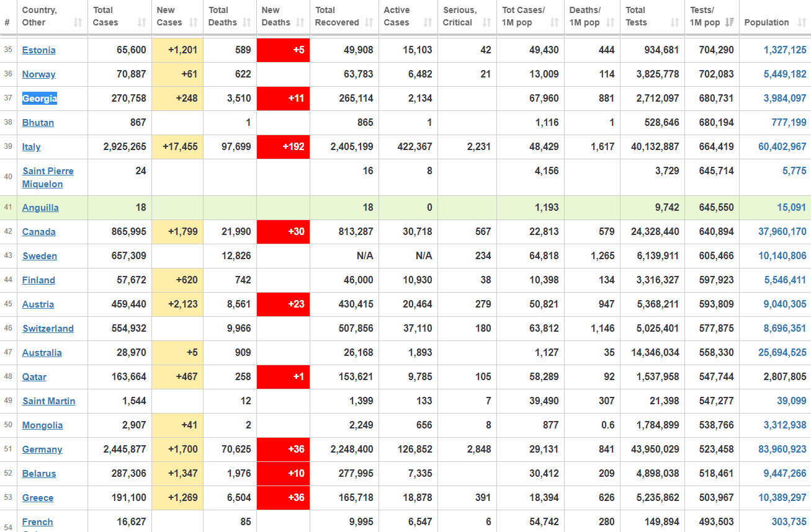The width and height of the screenshot is (811, 532).
Task: Go to Canada's country page
Action: (38, 232)
